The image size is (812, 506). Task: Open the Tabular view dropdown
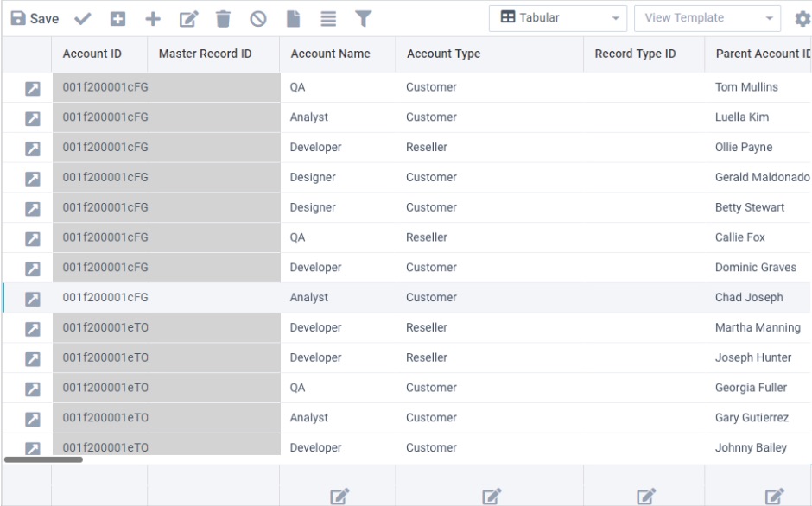coord(558,18)
